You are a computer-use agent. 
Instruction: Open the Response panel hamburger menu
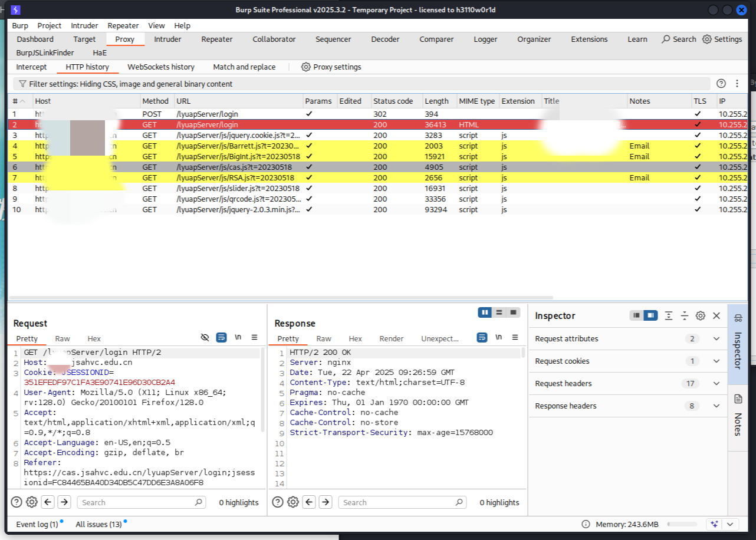click(x=515, y=337)
